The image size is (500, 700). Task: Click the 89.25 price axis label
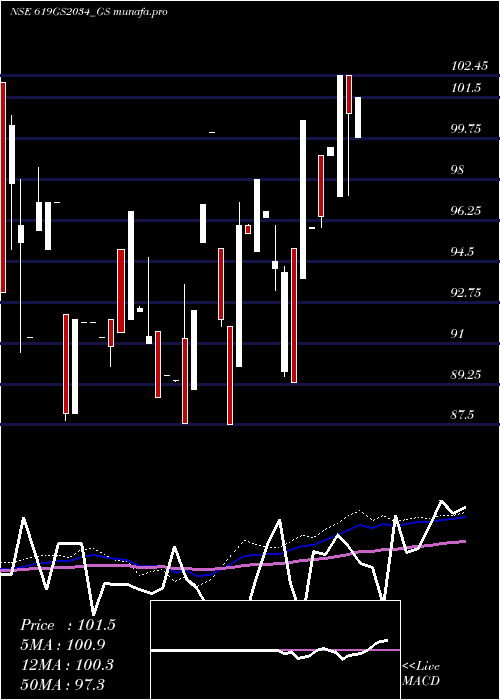click(x=466, y=375)
